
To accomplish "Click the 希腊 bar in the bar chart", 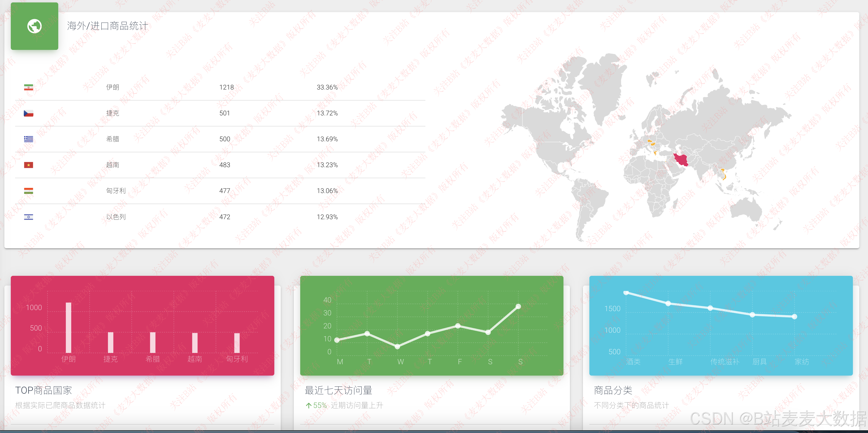I will [x=153, y=342].
